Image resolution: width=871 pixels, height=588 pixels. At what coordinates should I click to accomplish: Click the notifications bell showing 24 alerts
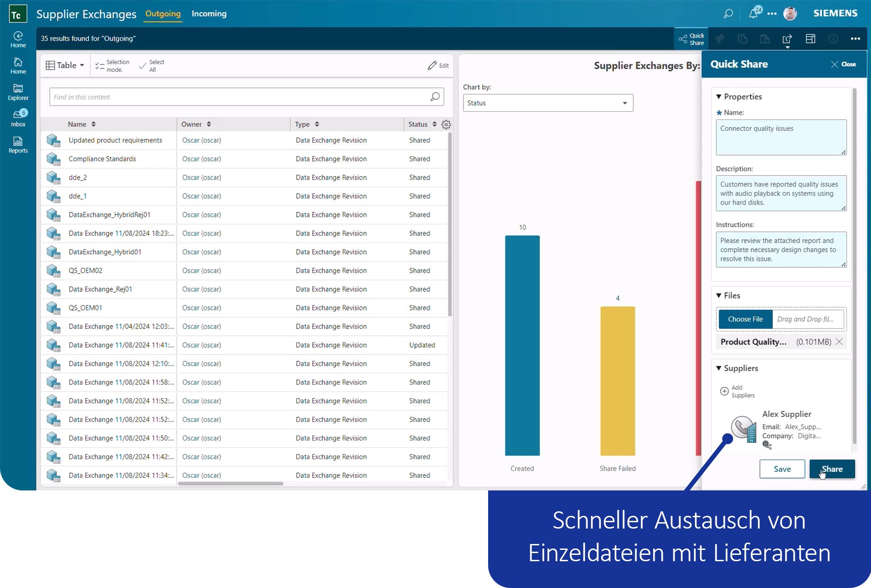tap(754, 14)
